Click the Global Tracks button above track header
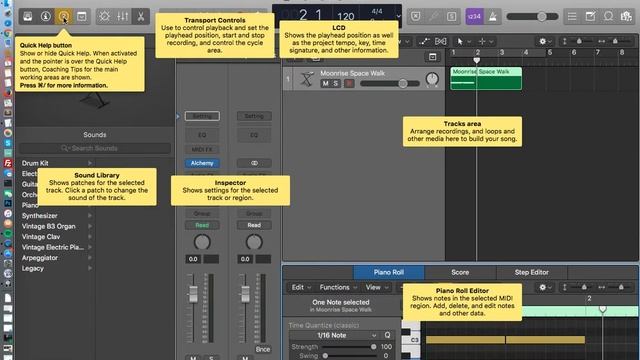Screen dimensions: 640x360 click(432, 57)
